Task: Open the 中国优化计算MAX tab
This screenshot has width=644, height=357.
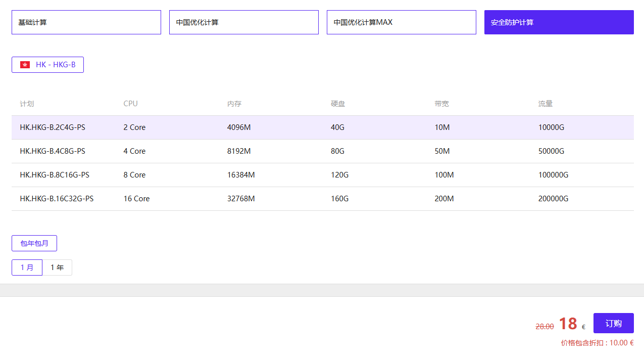Action: (x=401, y=22)
